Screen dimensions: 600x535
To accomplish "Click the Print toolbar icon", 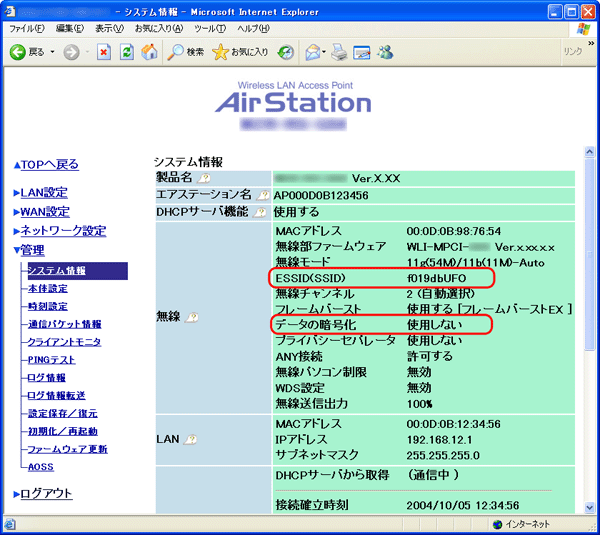I will click(x=339, y=52).
